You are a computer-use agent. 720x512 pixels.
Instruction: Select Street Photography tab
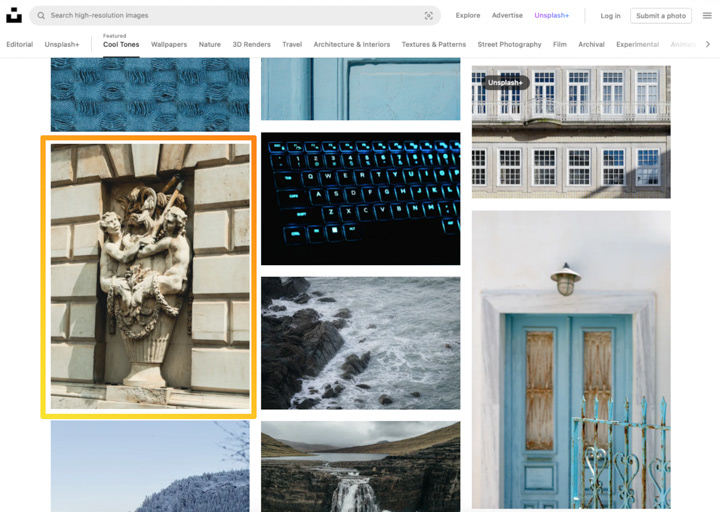tap(509, 45)
